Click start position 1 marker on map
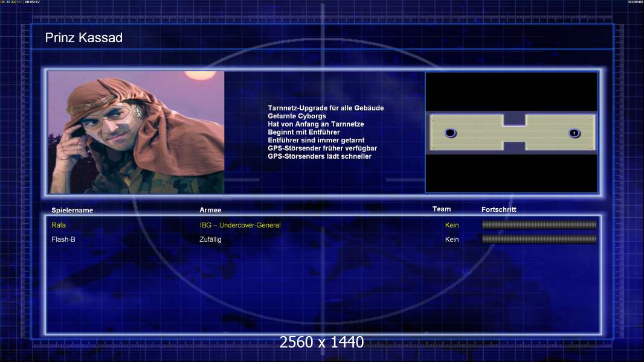 (x=574, y=133)
